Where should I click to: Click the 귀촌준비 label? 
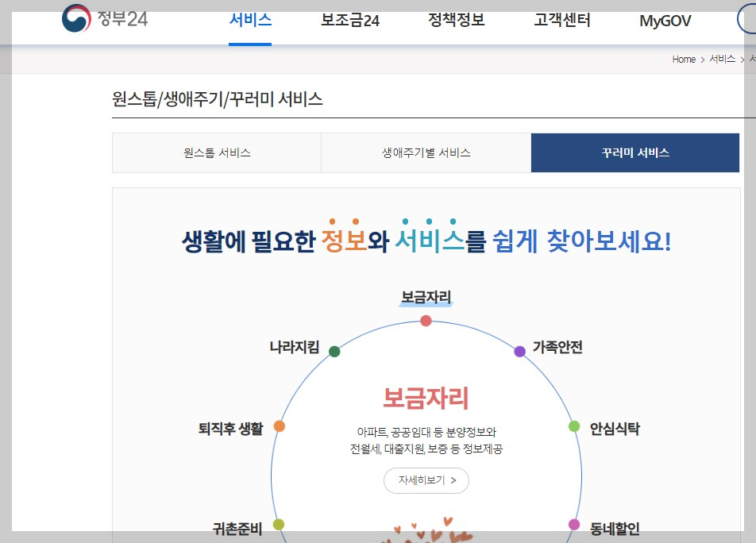point(237,529)
